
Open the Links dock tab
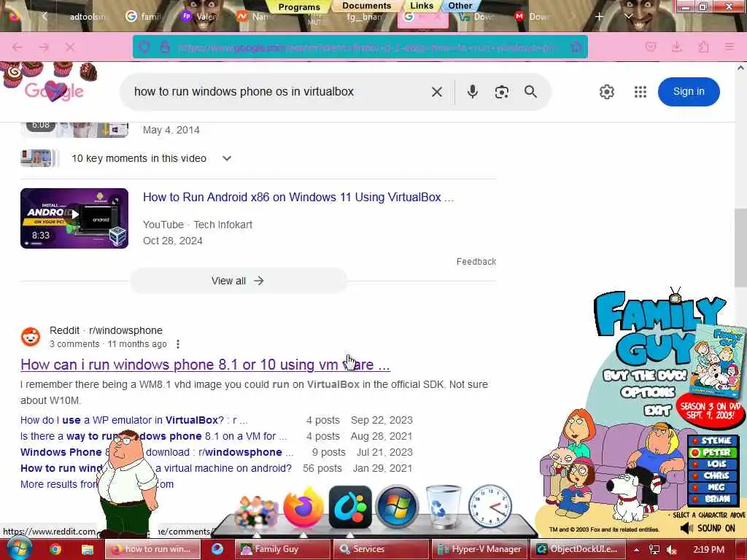[422, 6]
